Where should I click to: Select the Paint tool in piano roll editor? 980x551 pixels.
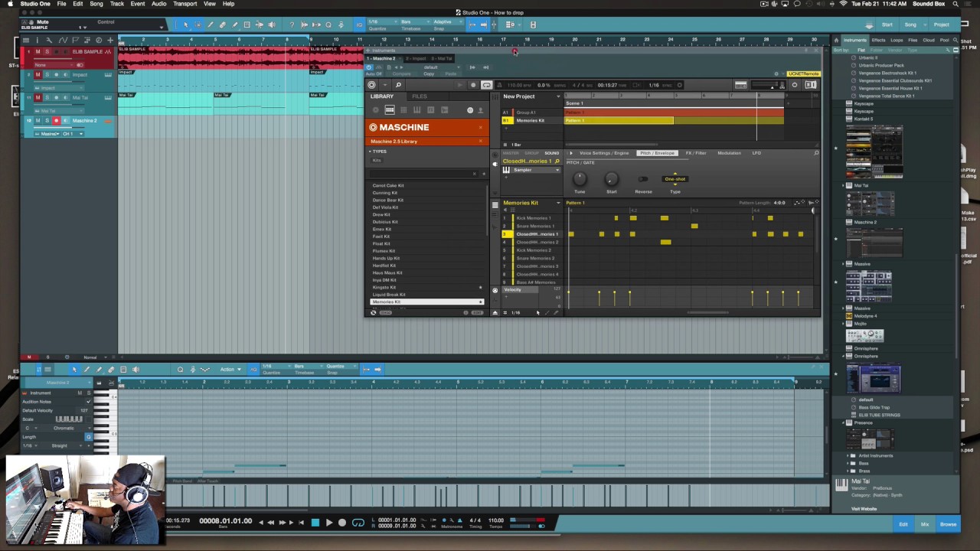(x=99, y=370)
